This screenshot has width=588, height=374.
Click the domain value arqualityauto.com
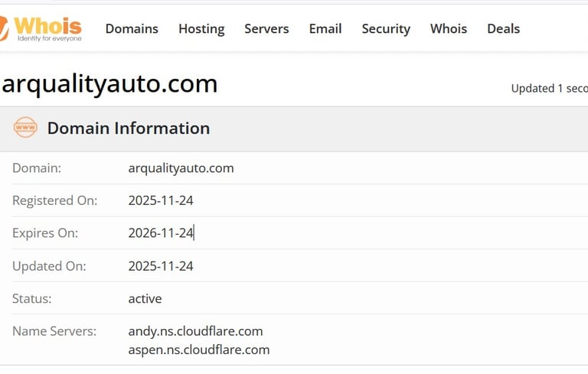click(181, 168)
